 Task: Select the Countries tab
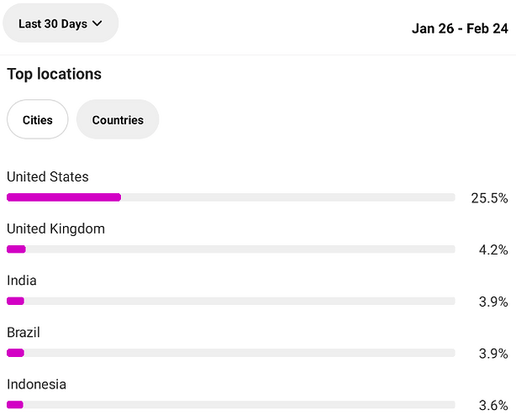tap(118, 119)
